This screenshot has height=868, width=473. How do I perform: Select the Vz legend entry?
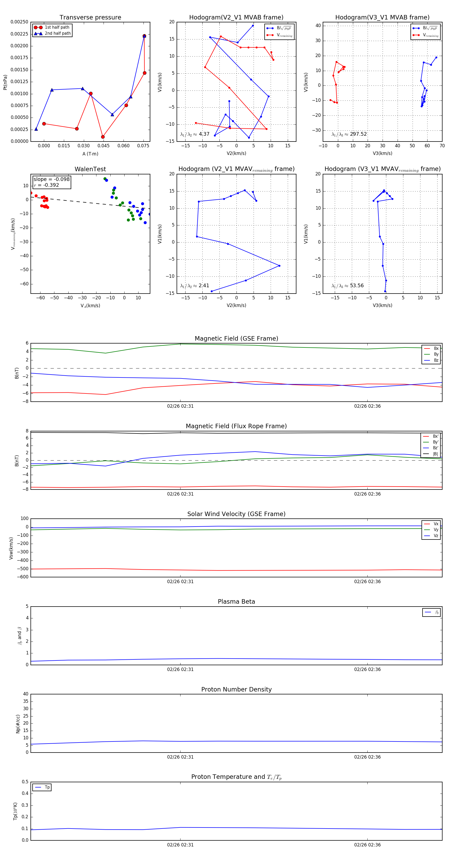431,536
